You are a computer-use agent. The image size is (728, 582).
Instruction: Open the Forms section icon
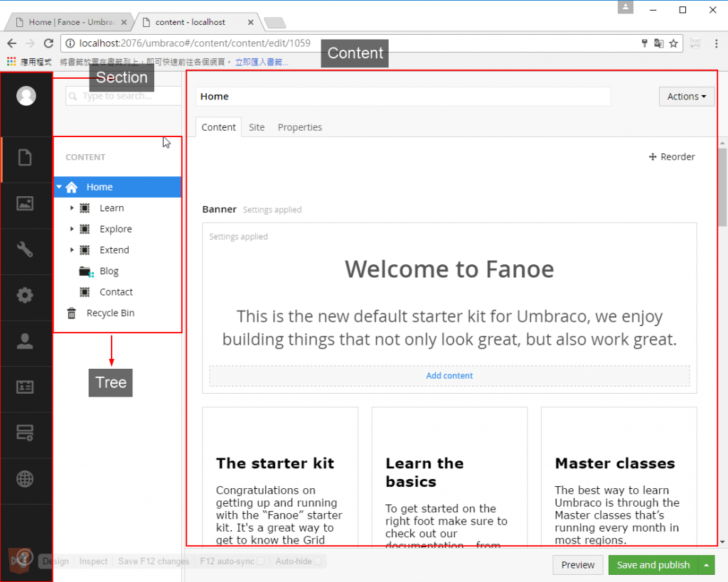[25, 433]
